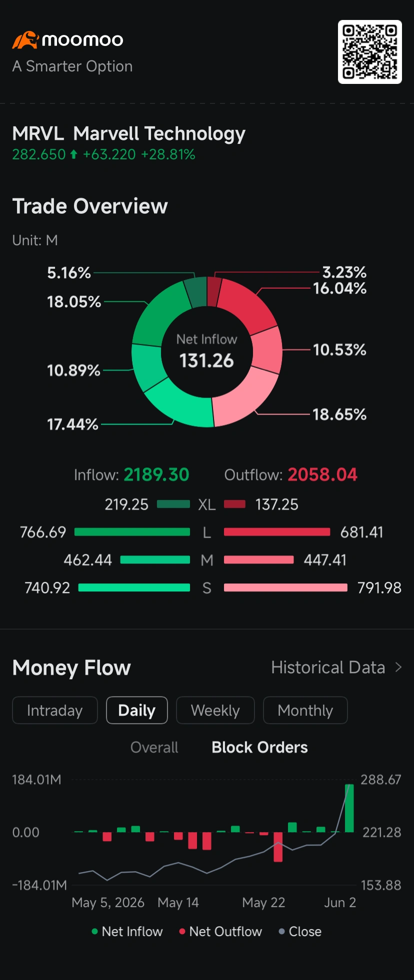Click the 282.650 stock price
Screen dimensions: 414x980
tap(39, 155)
